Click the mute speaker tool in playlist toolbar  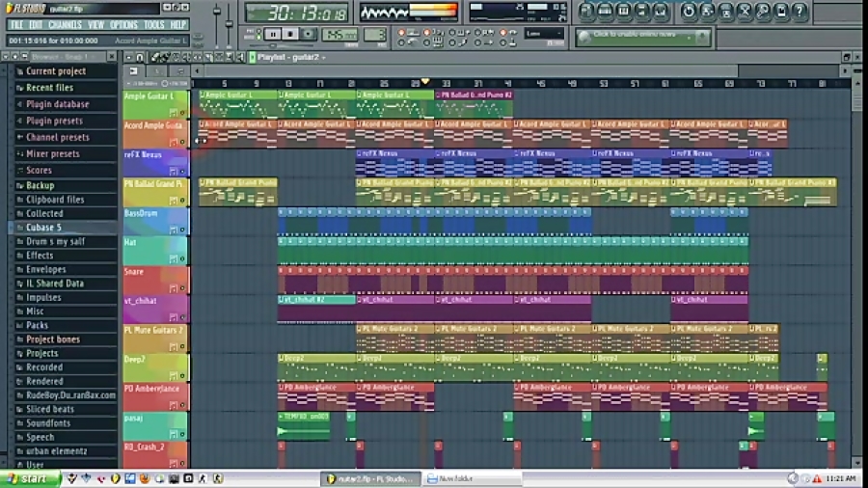[x=187, y=57]
